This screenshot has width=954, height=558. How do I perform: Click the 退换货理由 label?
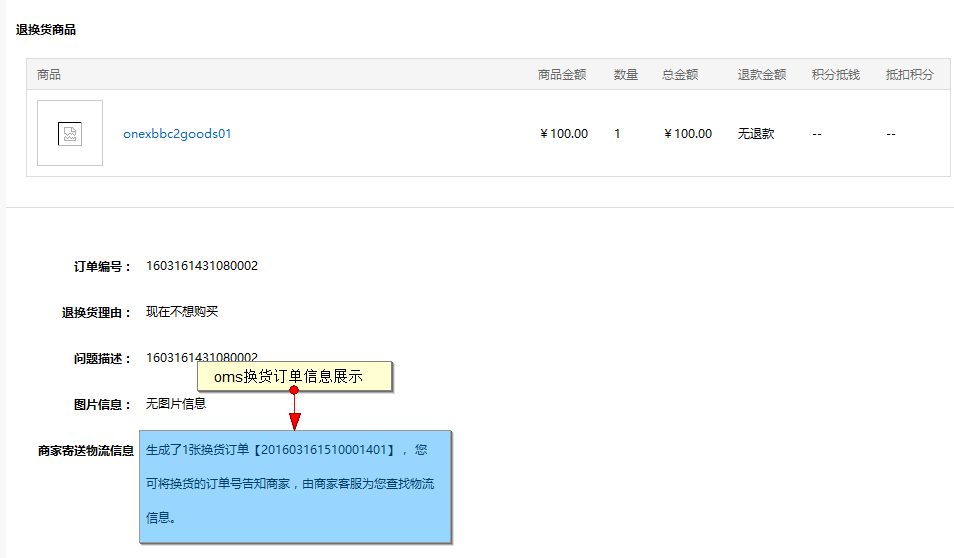(96, 313)
